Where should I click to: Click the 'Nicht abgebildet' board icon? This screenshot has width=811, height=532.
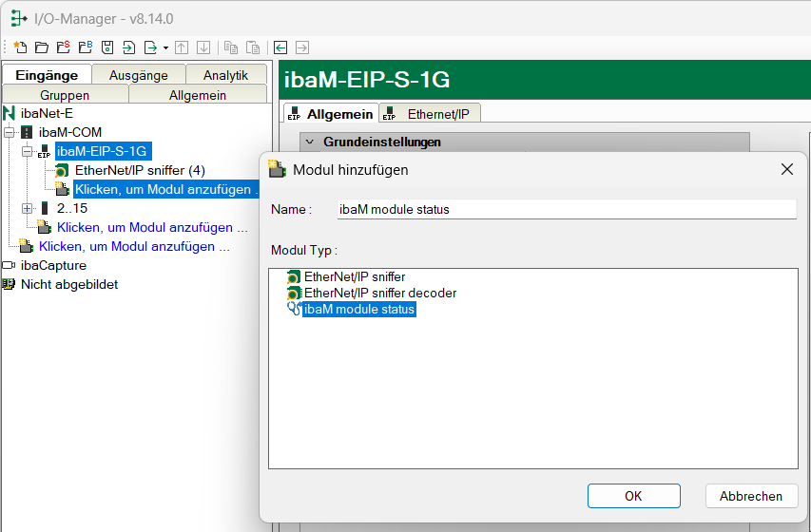[x=9, y=284]
